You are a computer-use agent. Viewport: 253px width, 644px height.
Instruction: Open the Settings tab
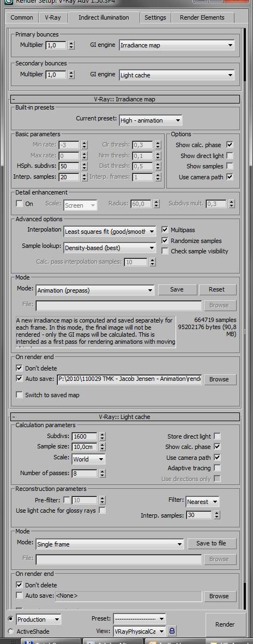tap(155, 17)
